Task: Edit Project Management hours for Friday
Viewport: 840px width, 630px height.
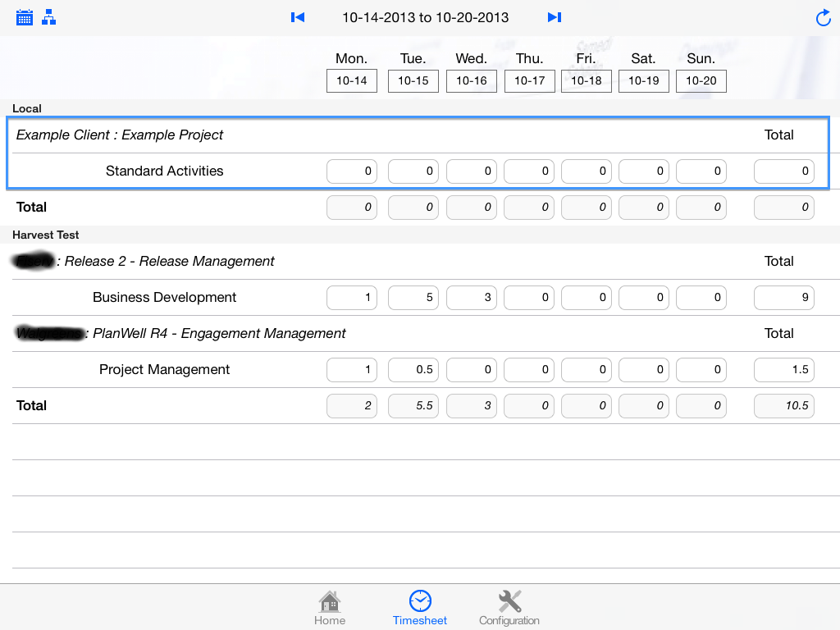Action: point(587,370)
